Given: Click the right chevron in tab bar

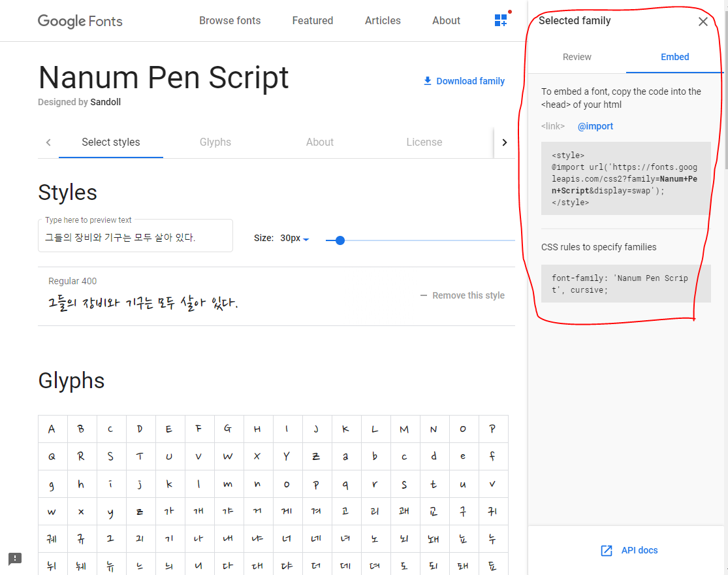Looking at the screenshot, I should 505,142.
